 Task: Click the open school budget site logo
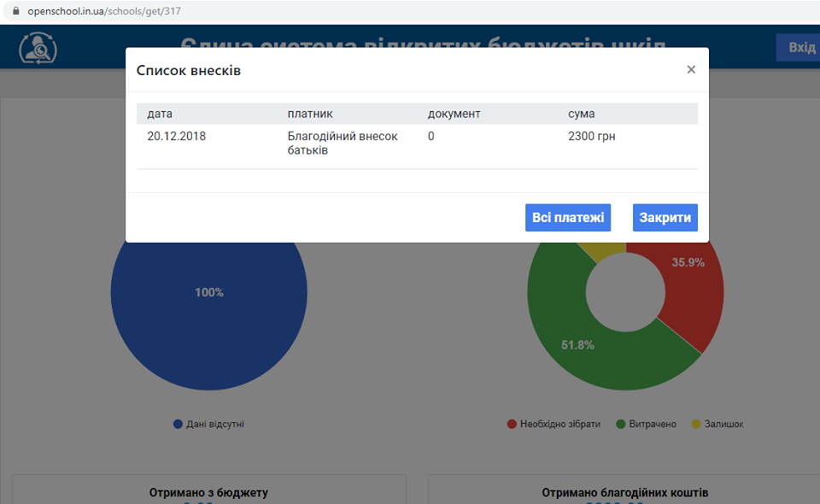38,48
